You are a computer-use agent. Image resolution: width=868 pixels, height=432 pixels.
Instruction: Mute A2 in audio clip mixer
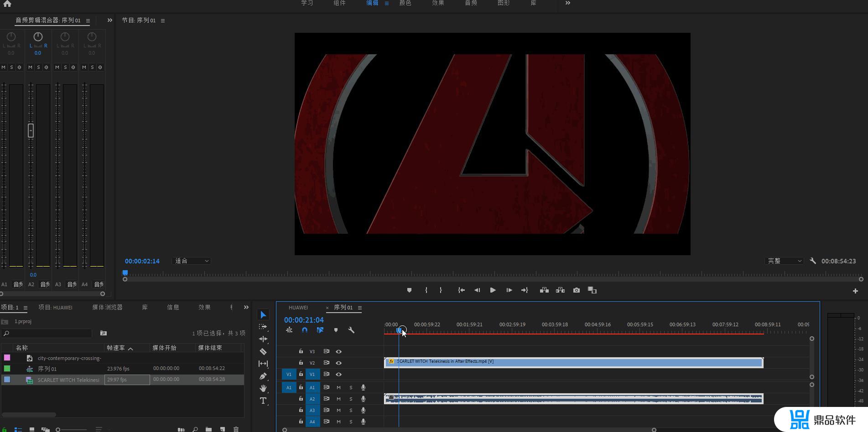coord(31,67)
